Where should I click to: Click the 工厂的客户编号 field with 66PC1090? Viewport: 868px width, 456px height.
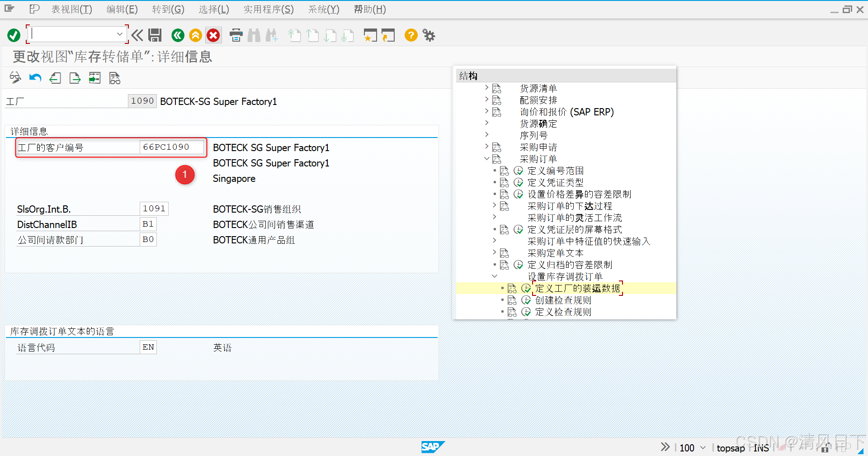(172, 147)
